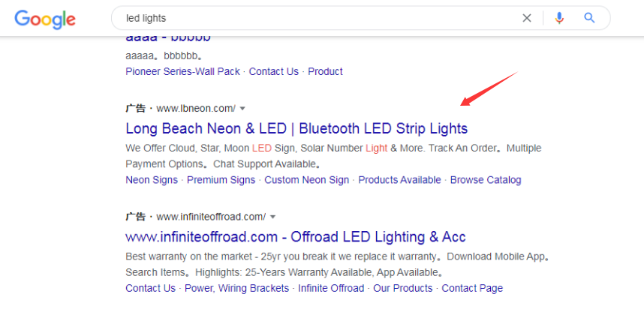This screenshot has height=333, width=644.
Task: Open the Infinite Offroad sitelink
Action: pyautogui.click(x=330, y=288)
